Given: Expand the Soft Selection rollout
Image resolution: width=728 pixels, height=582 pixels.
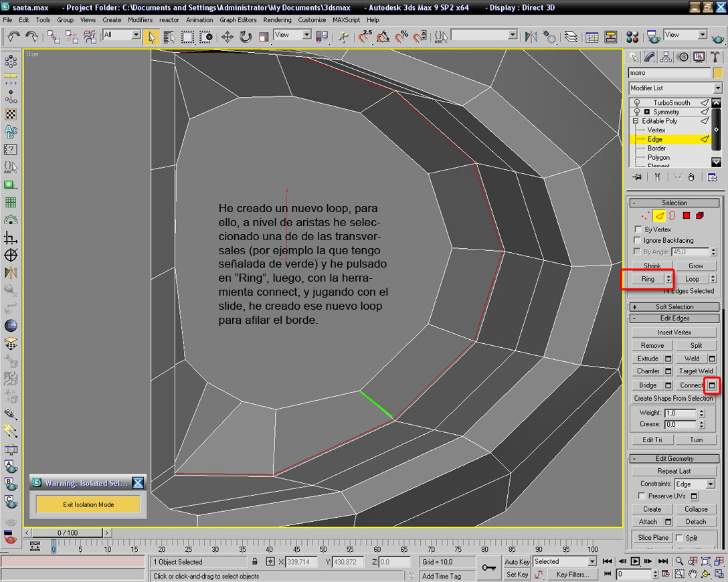Looking at the screenshot, I should [674, 307].
